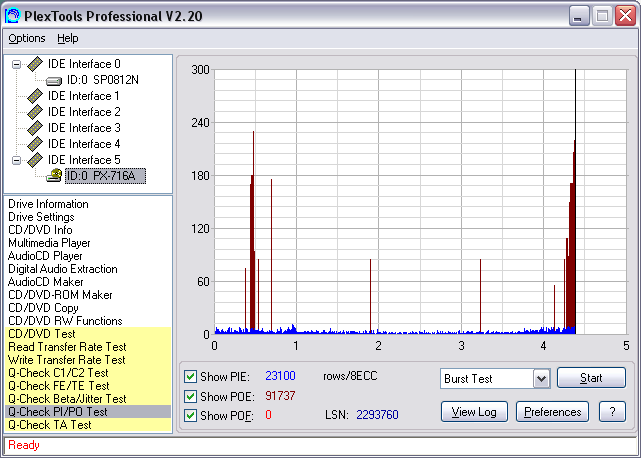This screenshot has height=458, width=641.
Task: Open Drive Information
Action: point(48,204)
